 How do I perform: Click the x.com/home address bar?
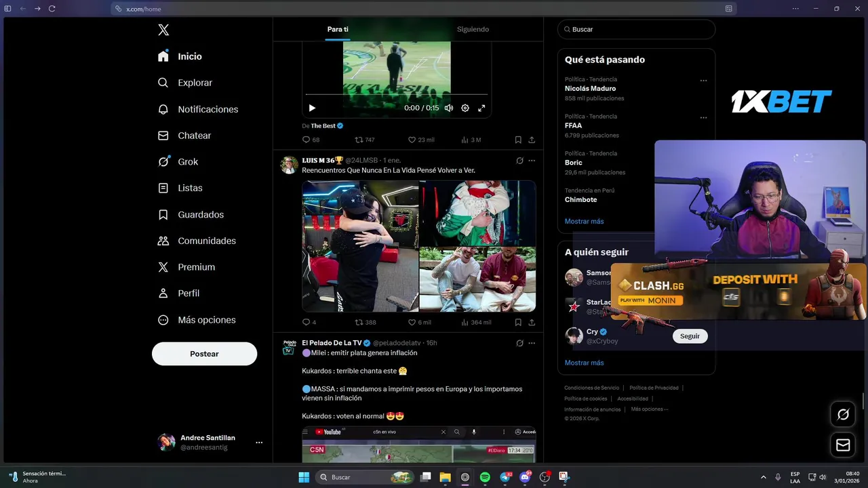[424, 9]
